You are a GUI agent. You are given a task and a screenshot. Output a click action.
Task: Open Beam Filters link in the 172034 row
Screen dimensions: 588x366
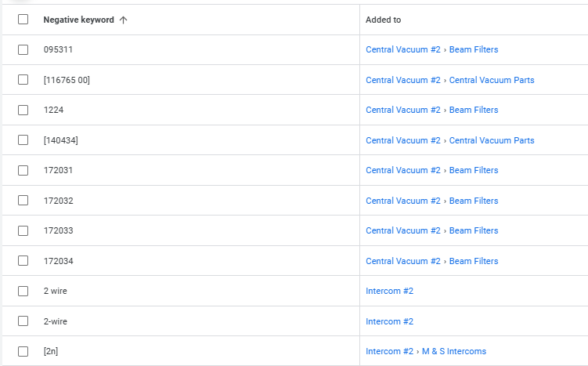473,261
